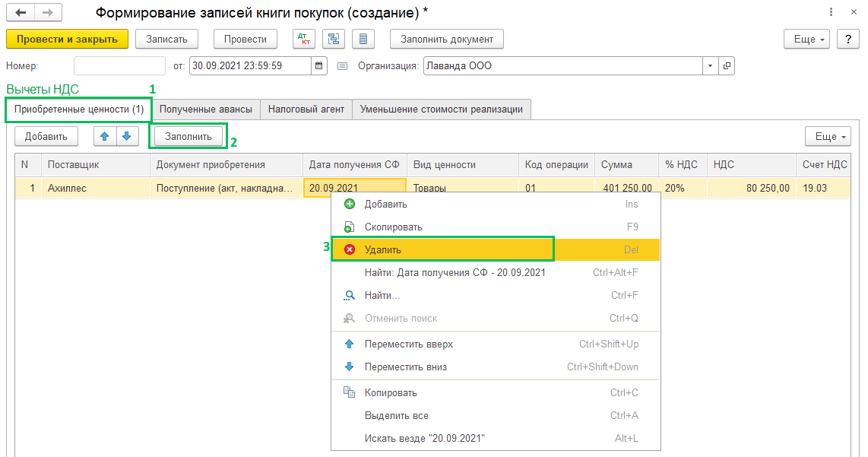Screen dimensions: 868x457
Task: Click into the Номер input field
Action: 119,66
